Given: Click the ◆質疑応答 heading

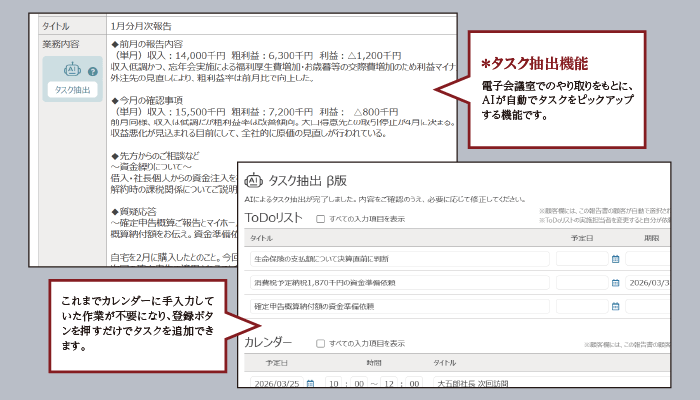Looking at the screenshot, I should [134, 211].
